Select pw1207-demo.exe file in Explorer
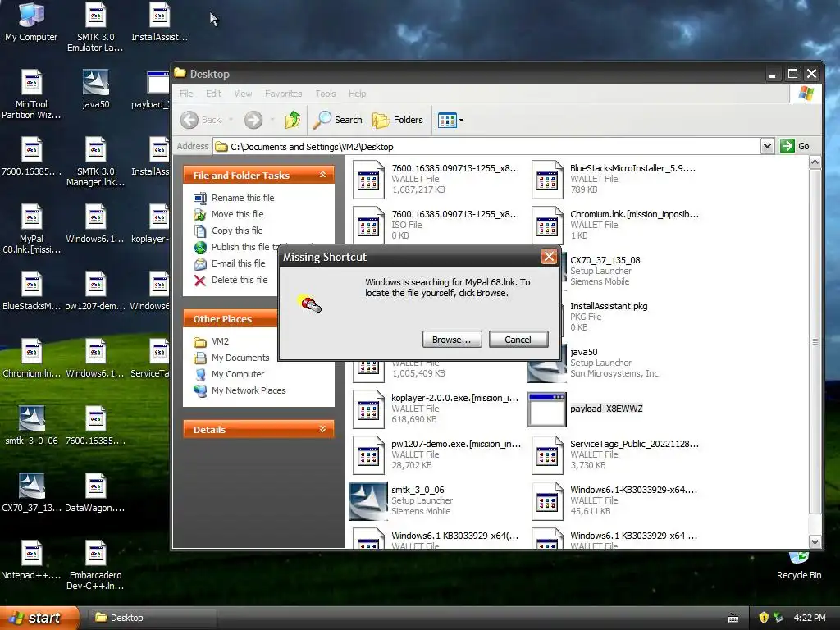 [436, 454]
